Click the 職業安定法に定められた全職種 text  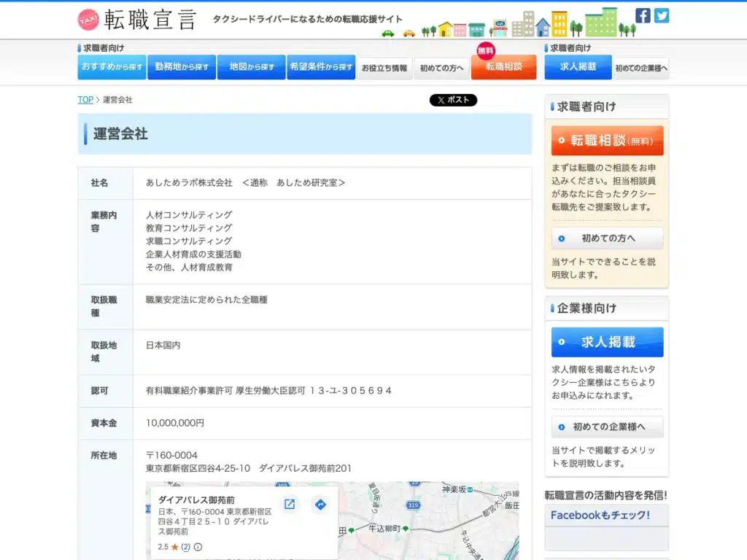[x=206, y=300]
